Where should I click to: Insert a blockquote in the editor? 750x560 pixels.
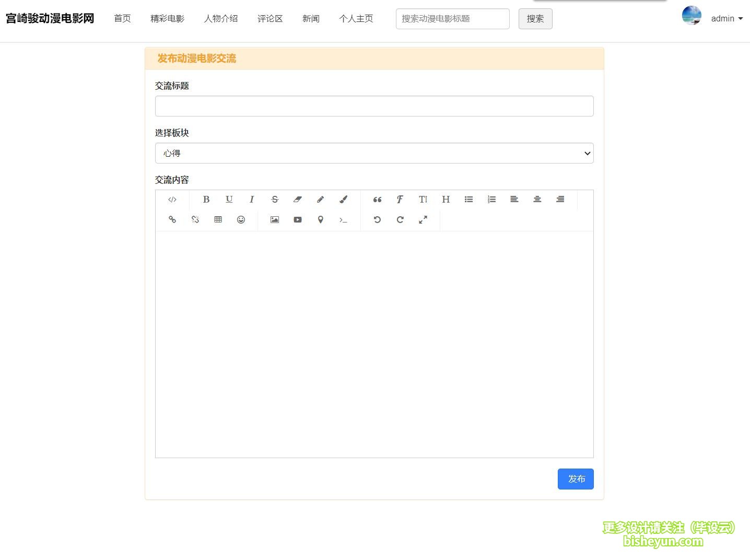tap(377, 200)
